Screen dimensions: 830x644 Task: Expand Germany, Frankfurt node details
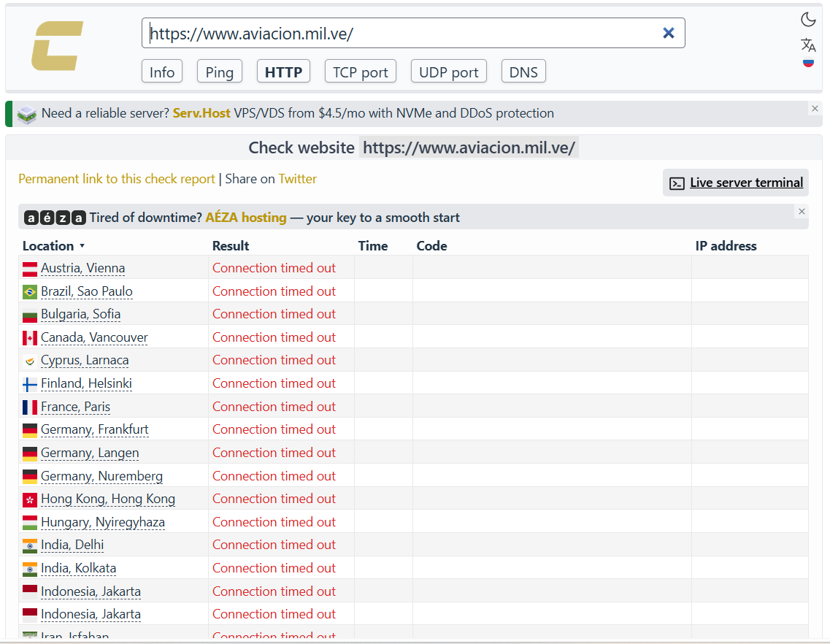[95, 429]
